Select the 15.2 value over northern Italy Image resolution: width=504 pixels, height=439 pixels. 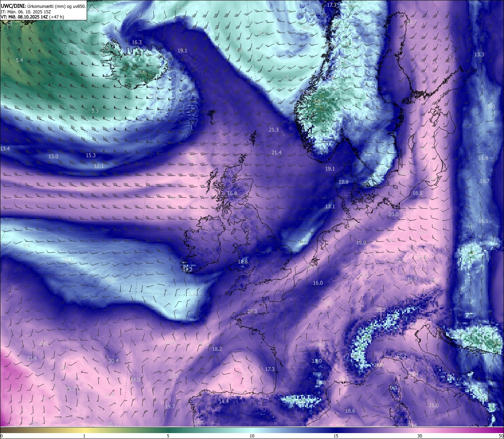(401, 356)
